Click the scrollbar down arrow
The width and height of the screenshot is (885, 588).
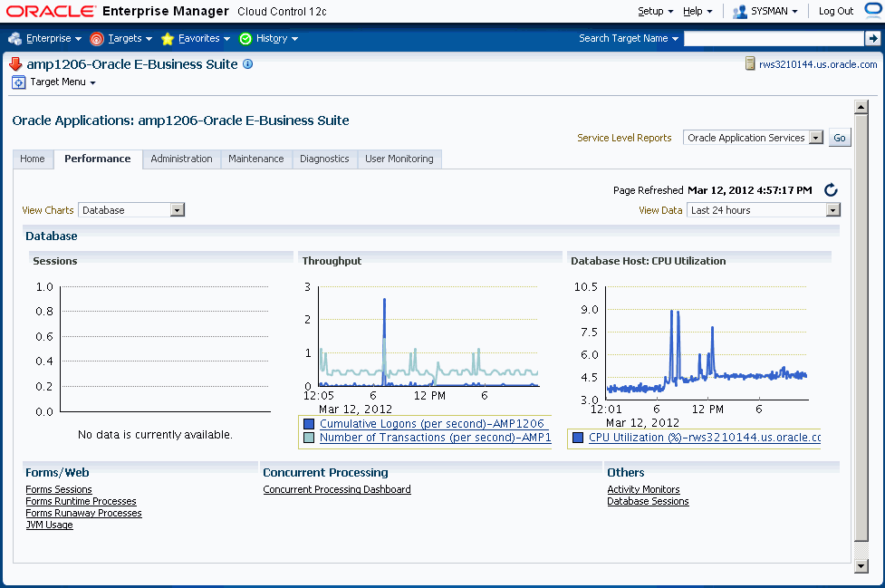(x=861, y=566)
